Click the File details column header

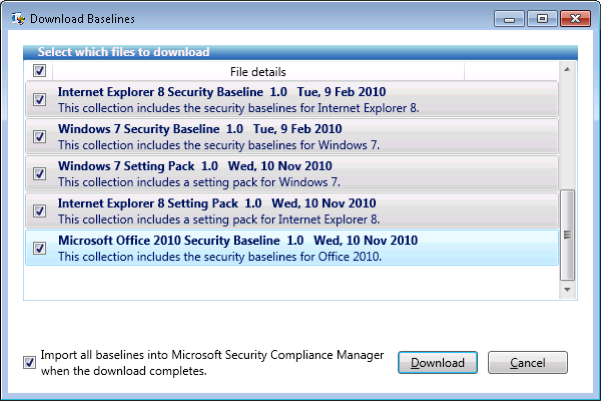(258, 71)
